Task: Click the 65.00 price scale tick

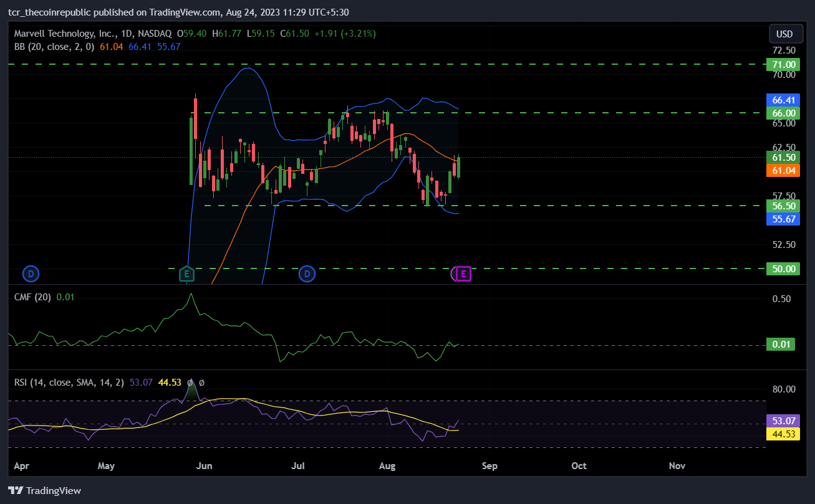Action: tap(783, 123)
